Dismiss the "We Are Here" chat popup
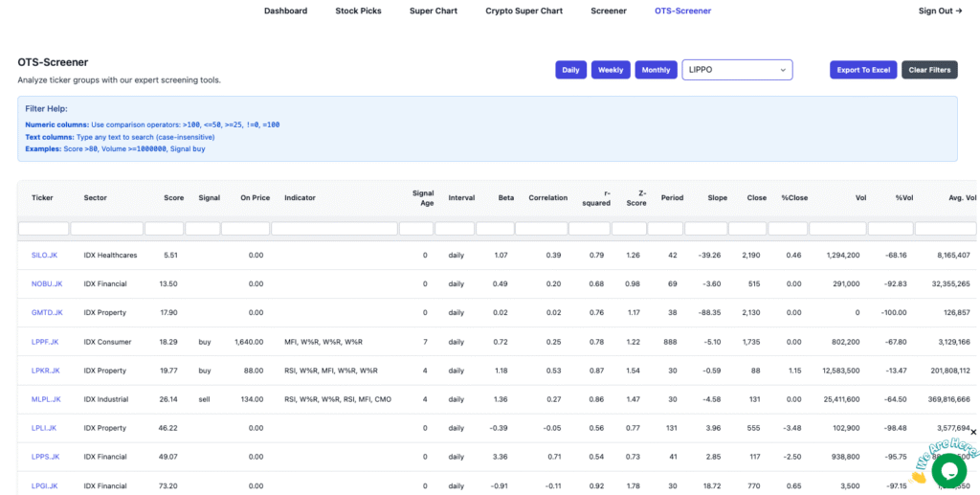Viewport: 980px width, 495px height. click(973, 432)
